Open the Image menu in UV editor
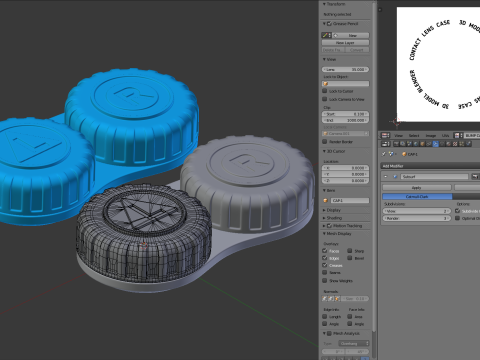480x360 pixels. 431,136
